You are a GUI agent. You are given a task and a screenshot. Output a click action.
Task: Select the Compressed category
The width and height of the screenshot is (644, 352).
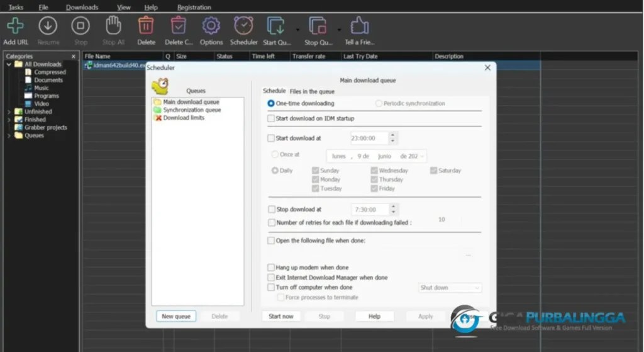pos(50,72)
